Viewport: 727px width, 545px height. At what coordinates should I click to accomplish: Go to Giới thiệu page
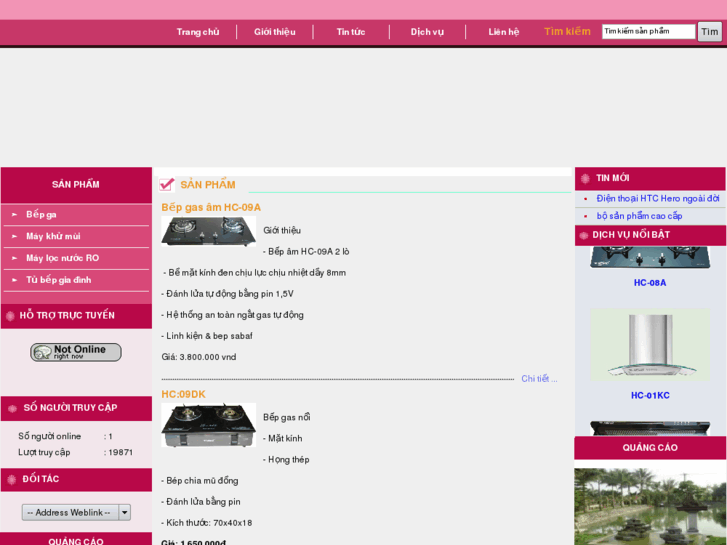[x=274, y=32]
